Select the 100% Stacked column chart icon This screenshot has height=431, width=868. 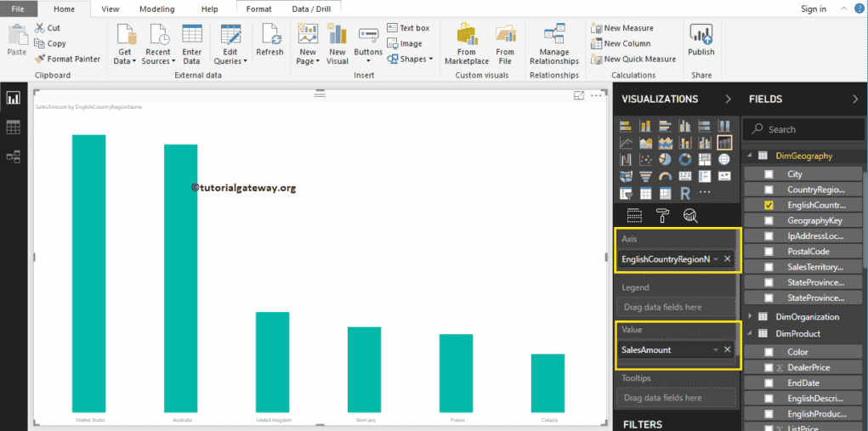coord(724,126)
